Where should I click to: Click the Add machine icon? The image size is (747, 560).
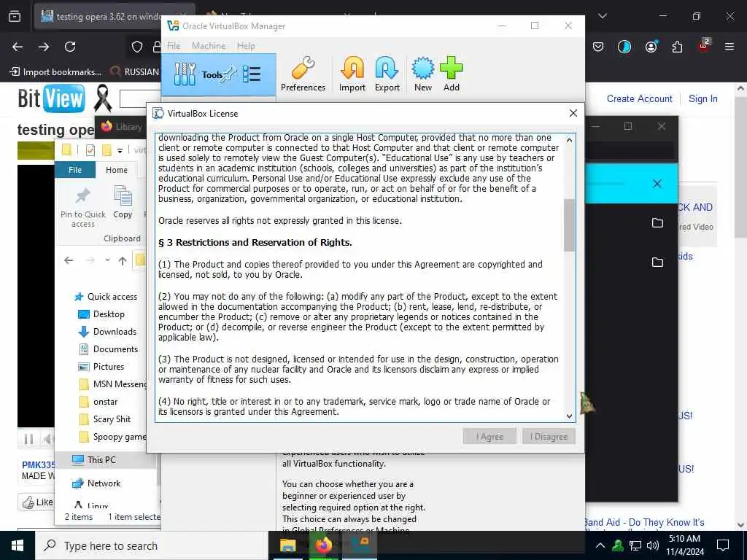click(451, 74)
